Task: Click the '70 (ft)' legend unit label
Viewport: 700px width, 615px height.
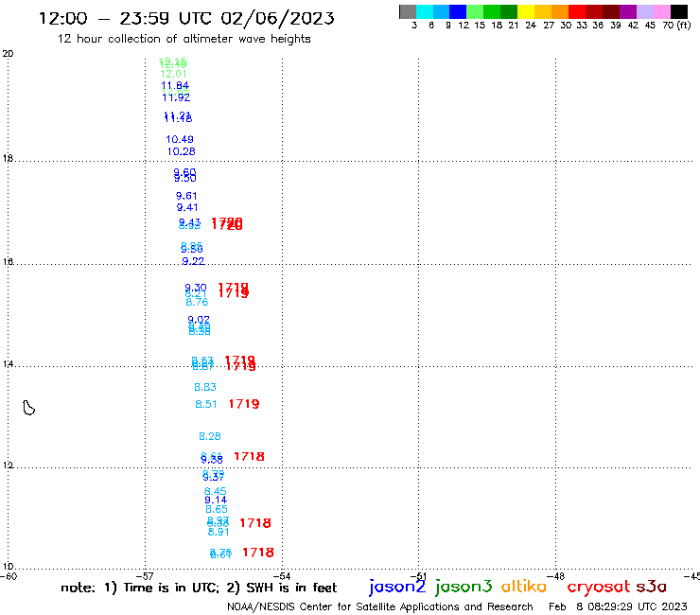Action: (x=676, y=26)
